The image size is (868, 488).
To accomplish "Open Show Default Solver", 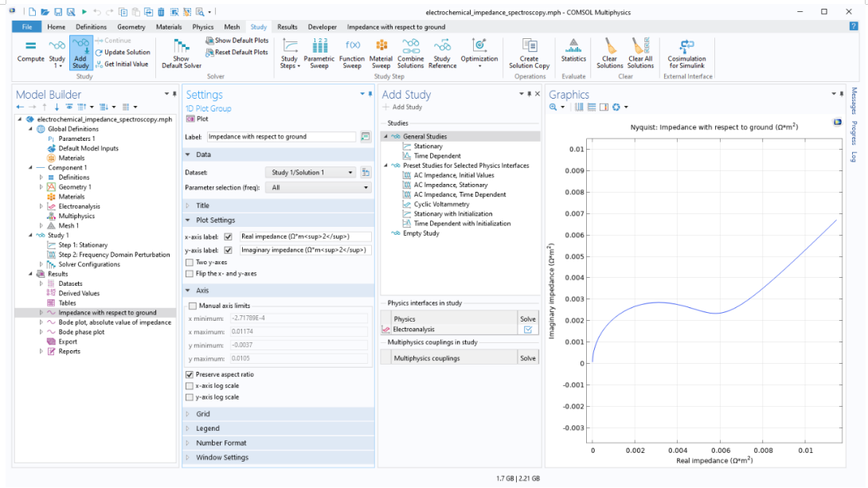I will click(181, 53).
